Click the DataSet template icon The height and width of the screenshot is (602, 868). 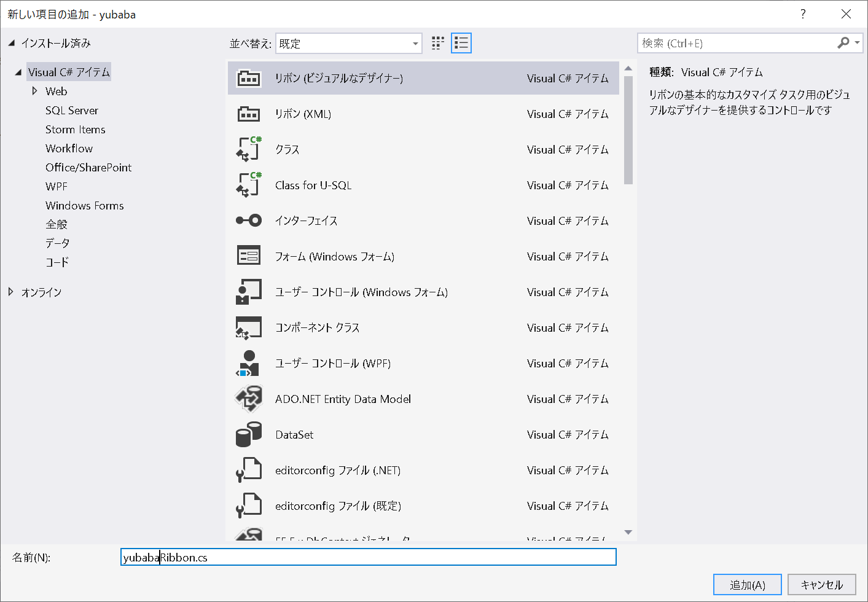coord(249,434)
